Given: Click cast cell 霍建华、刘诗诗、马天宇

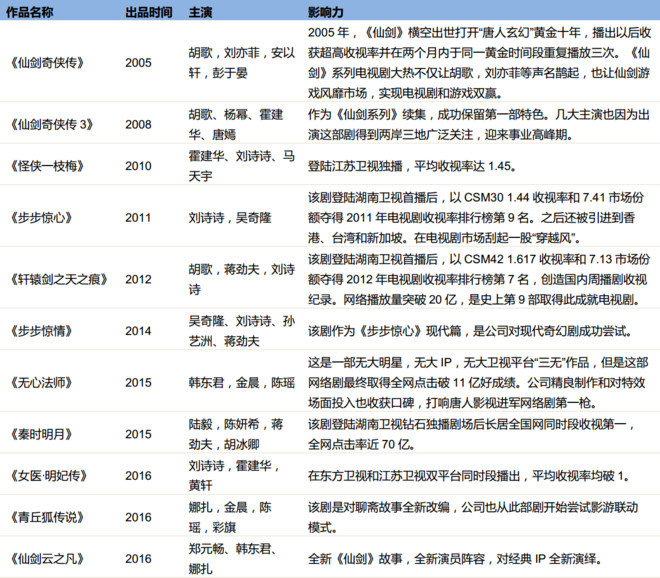Looking at the screenshot, I should click(x=242, y=166).
